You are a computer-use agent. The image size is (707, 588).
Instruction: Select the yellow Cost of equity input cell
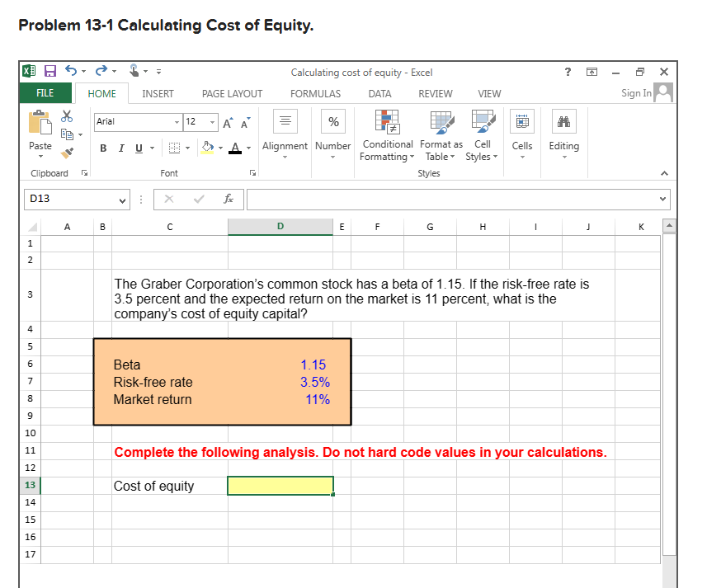(x=280, y=486)
